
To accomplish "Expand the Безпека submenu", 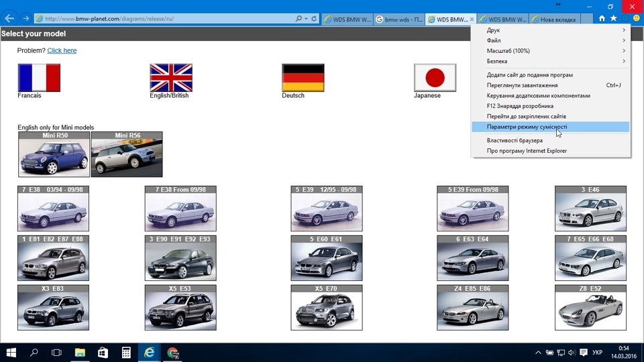I will (x=551, y=61).
